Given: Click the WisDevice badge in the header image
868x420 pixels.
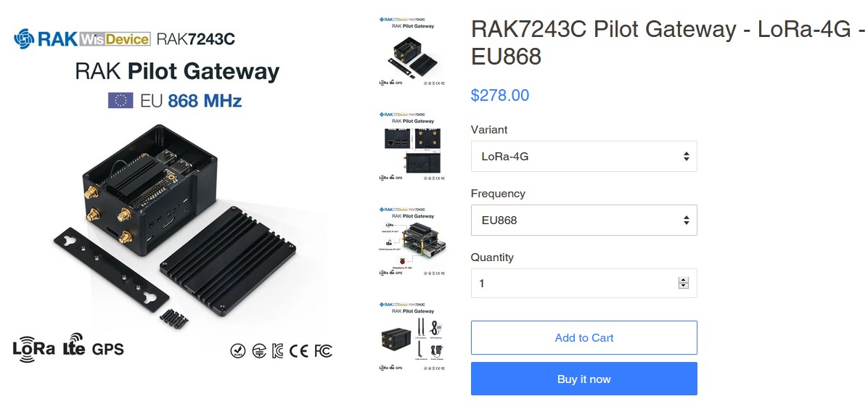Looking at the screenshot, I should (x=115, y=39).
